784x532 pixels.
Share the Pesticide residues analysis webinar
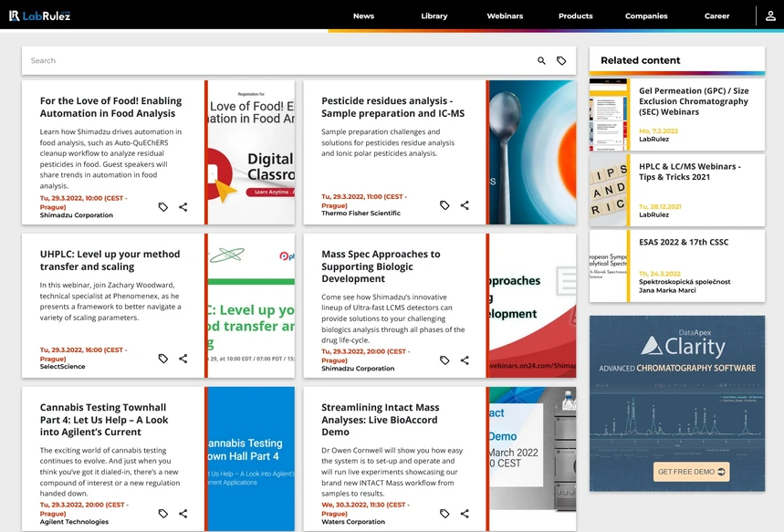point(465,205)
